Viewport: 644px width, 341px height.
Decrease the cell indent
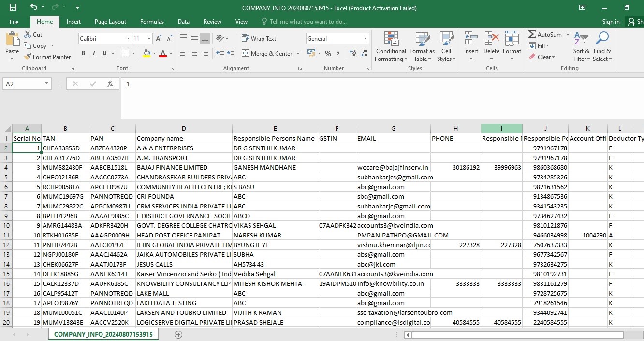[x=220, y=53]
